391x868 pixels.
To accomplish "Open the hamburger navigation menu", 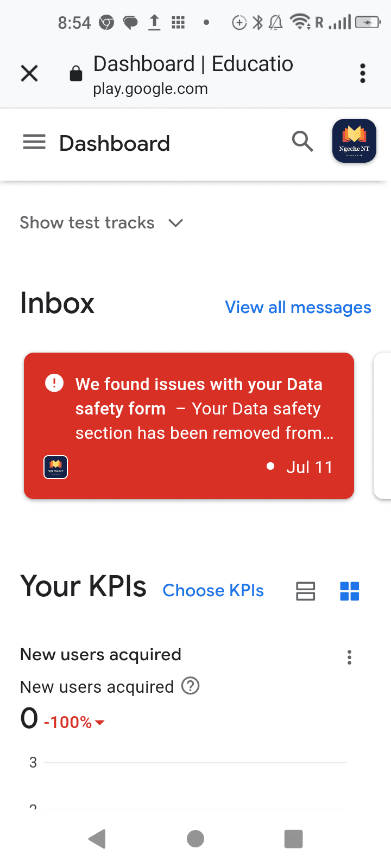I will pyautogui.click(x=34, y=143).
